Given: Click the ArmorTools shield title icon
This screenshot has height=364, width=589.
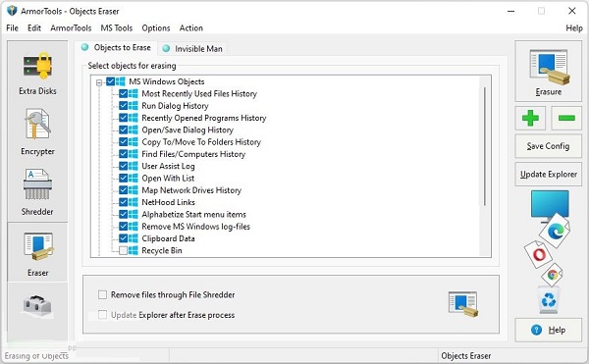Looking at the screenshot, I should pyautogui.click(x=12, y=11).
